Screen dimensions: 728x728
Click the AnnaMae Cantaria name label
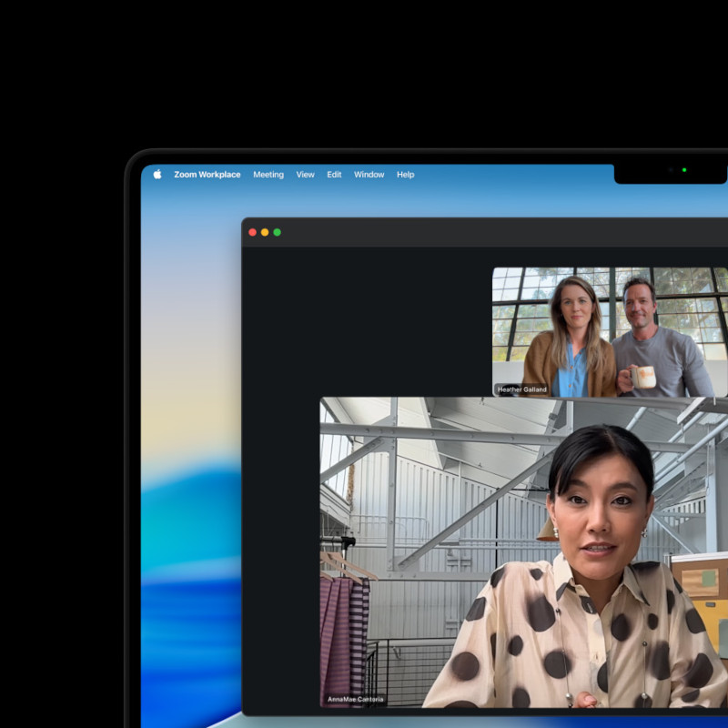coord(355,700)
